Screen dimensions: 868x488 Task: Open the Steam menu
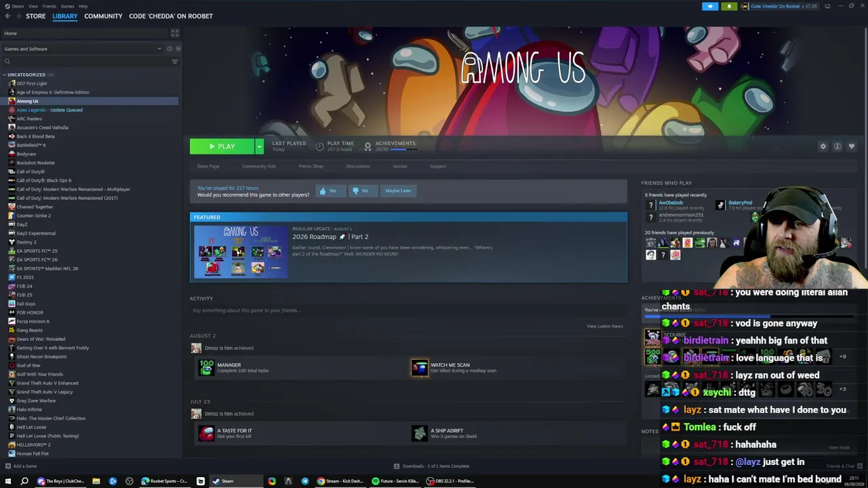click(x=18, y=6)
